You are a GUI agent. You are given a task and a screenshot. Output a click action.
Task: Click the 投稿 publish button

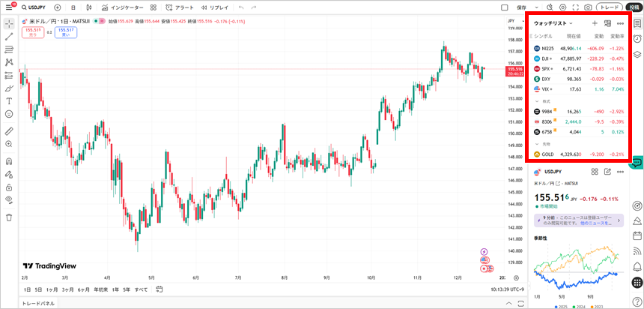click(633, 7)
